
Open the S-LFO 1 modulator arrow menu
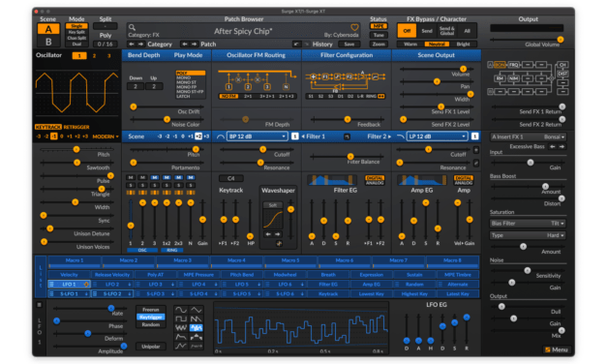(x=86, y=294)
